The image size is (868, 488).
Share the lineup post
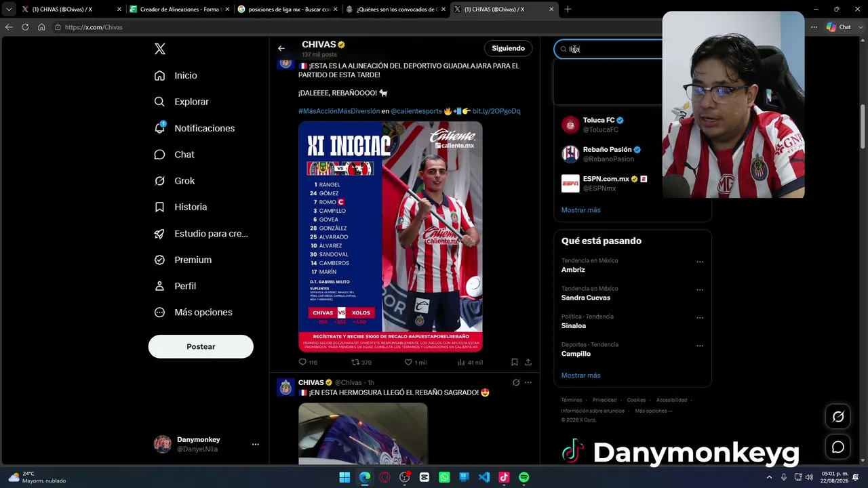coord(528,363)
